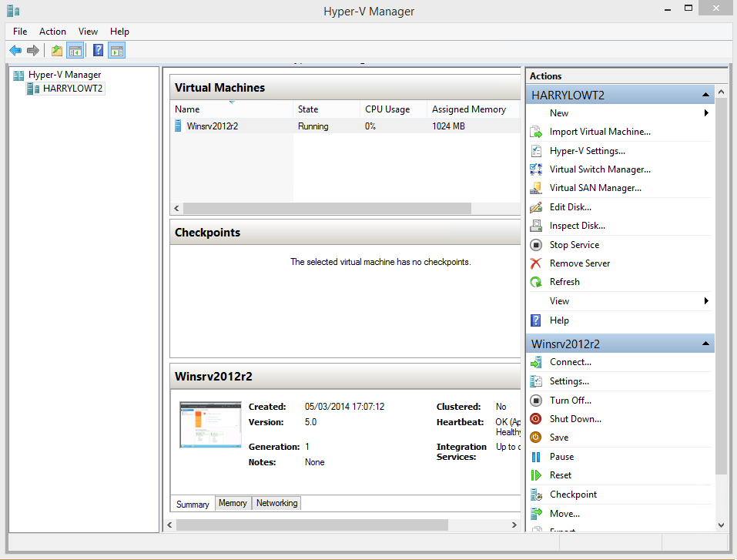The height and width of the screenshot is (560, 737).
Task: Click scroll right arrow of bottom center scrollbar
Action: [514, 525]
